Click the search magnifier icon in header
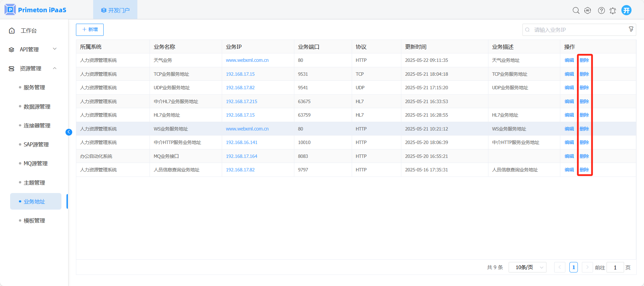The image size is (644, 286). point(576,10)
